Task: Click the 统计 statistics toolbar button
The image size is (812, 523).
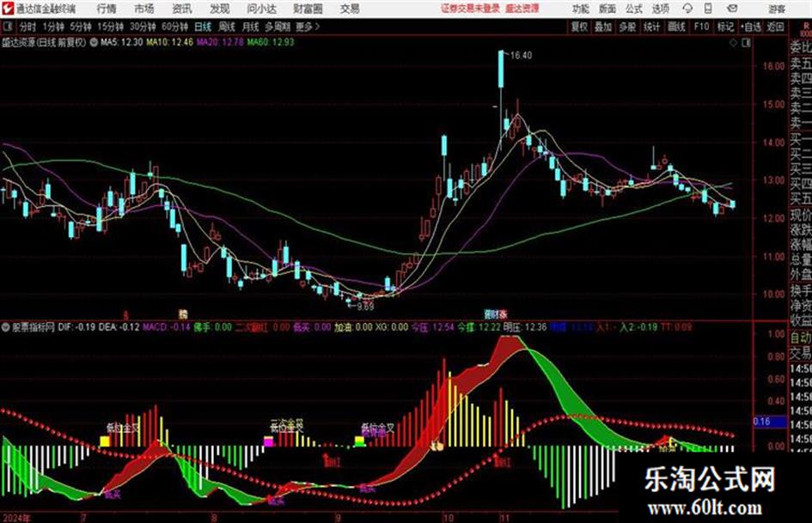Action: 651,27
